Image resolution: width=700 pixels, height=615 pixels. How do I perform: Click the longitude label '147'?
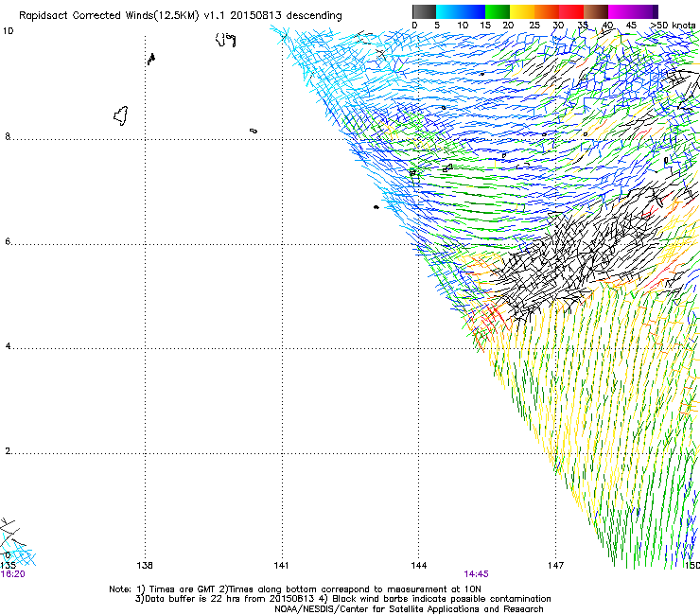click(556, 566)
